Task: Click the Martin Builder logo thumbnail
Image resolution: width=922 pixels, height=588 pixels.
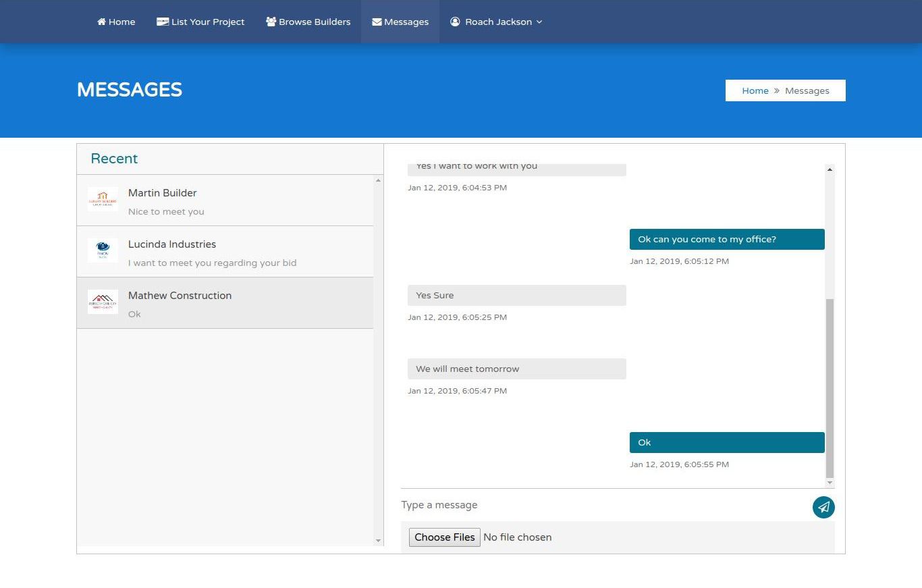Action: (x=103, y=200)
